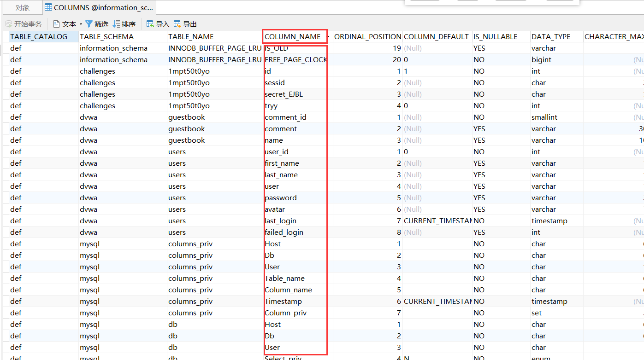Click the DATA_TYPE column header
The image size is (644, 360).
click(556, 37)
